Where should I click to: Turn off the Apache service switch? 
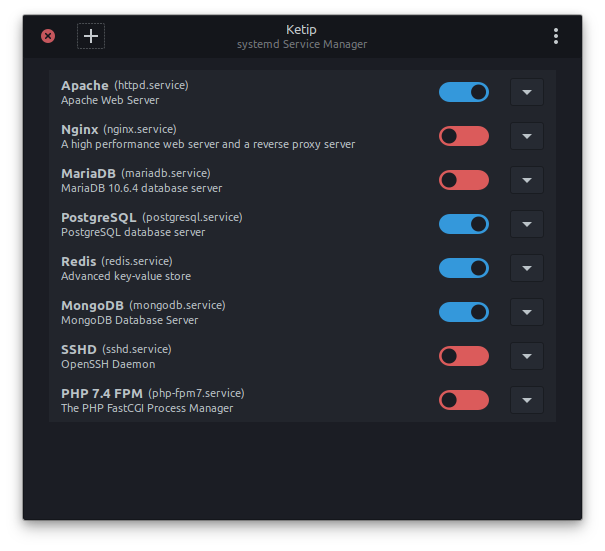click(464, 92)
